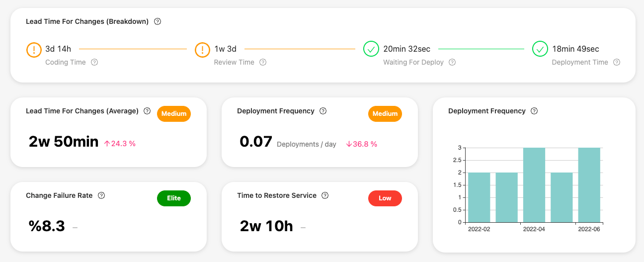
Task: Click Medium badge on Lead Time Average card
Action: tap(174, 114)
